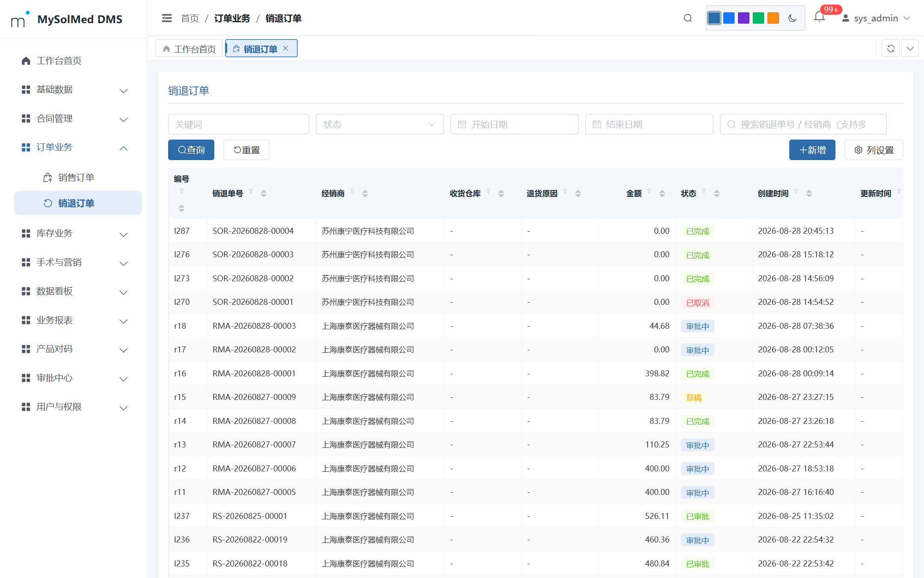Refresh the page using the reload icon

click(x=891, y=48)
